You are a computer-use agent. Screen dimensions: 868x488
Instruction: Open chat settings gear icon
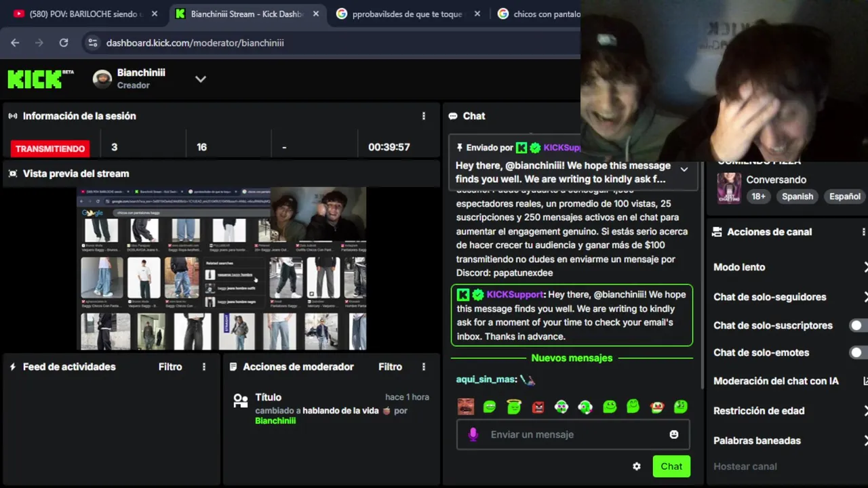pyautogui.click(x=637, y=466)
